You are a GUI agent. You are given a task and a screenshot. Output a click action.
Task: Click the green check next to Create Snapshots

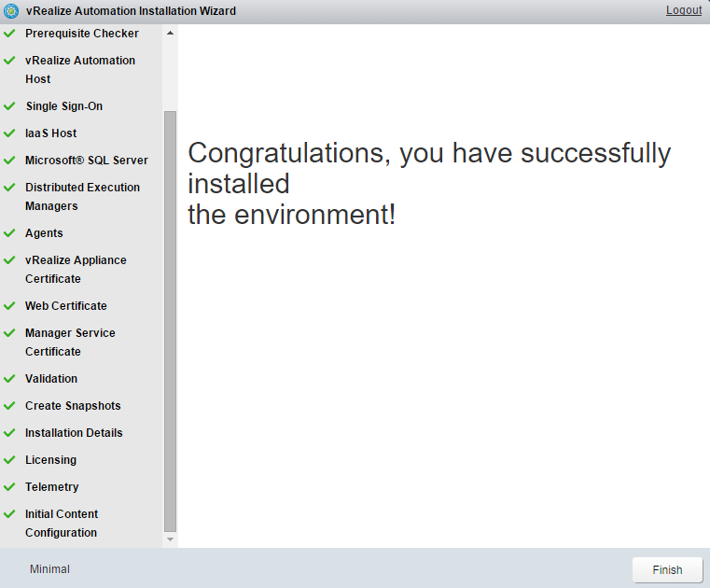(9, 406)
